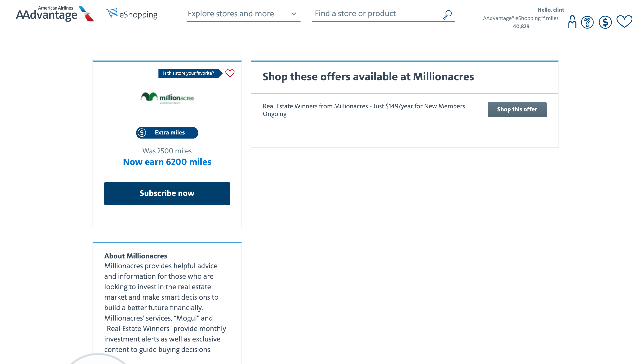The image size is (632, 364).
Task: Click the Shop this offer button
Action: pyautogui.click(x=517, y=109)
